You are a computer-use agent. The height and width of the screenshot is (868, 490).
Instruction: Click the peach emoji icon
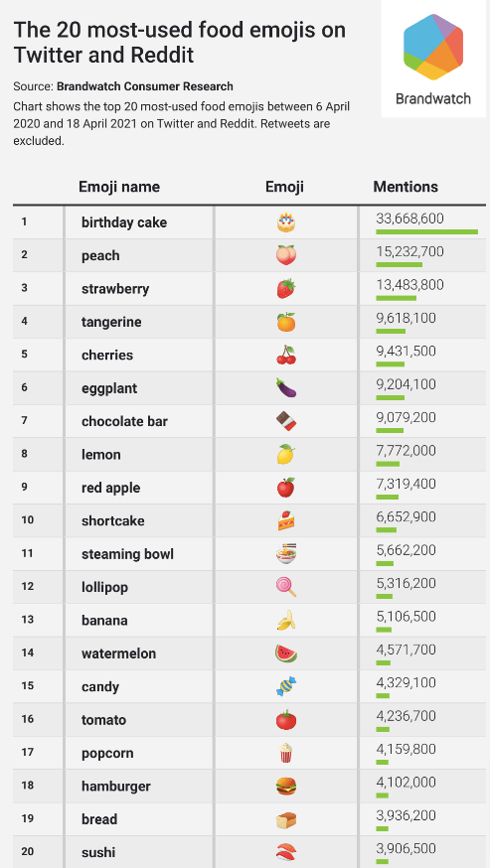286,255
